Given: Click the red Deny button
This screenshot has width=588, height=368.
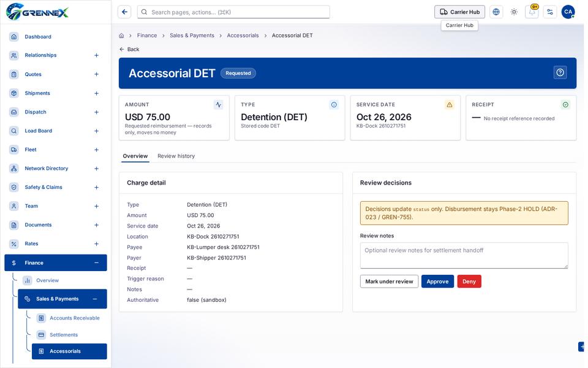Looking at the screenshot, I should (469, 282).
